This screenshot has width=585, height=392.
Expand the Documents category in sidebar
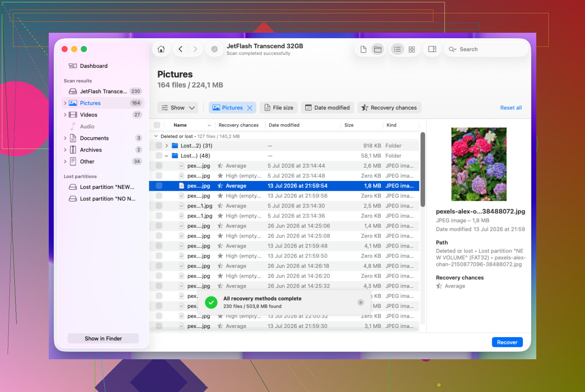pyautogui.click(x=65, y=138)
